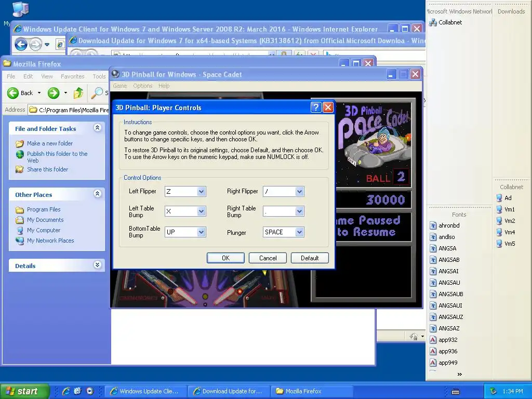Open My Network Places link
532x399 pixels.
50,241
